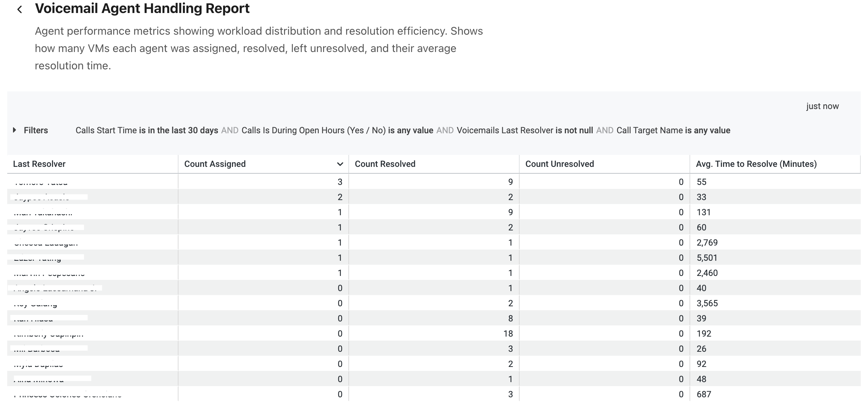Click the Count Resolved cell showing 18

508,334
